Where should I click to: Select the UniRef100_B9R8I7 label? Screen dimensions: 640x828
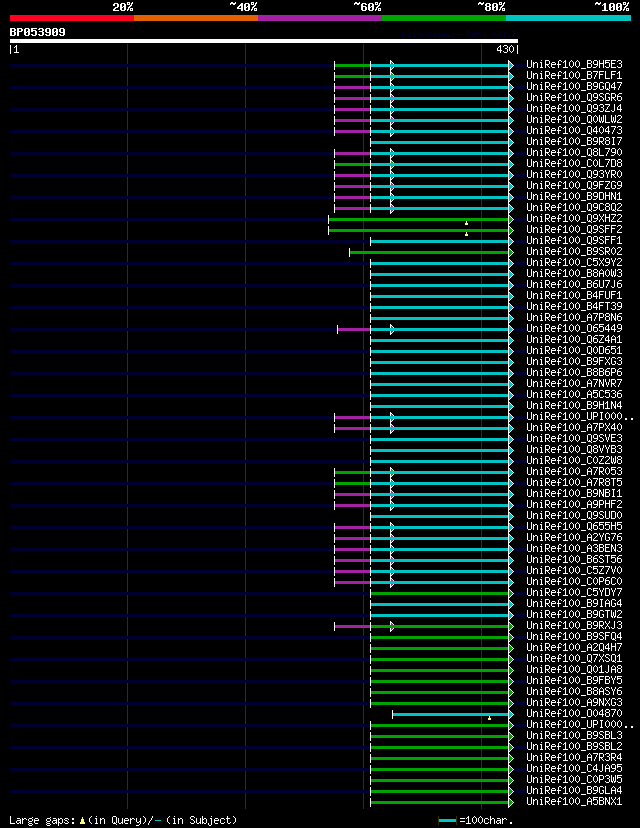pyautogui.click(x=575, y=142)
